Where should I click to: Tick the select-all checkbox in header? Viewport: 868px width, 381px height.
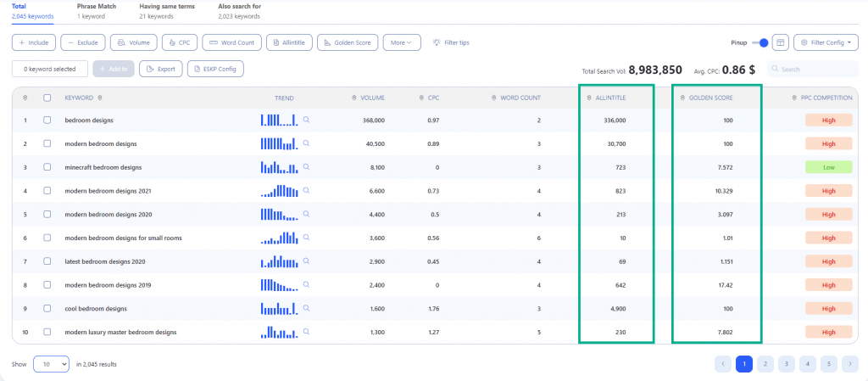point(47,98)
